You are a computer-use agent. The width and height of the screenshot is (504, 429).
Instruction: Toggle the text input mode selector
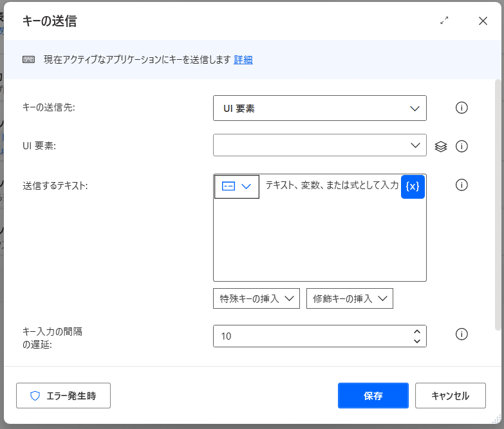coord(237,186)
